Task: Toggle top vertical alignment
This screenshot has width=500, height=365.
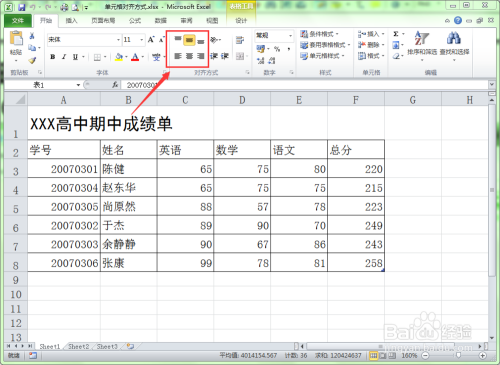Action: pyautogui.click(x=178, y=40)
